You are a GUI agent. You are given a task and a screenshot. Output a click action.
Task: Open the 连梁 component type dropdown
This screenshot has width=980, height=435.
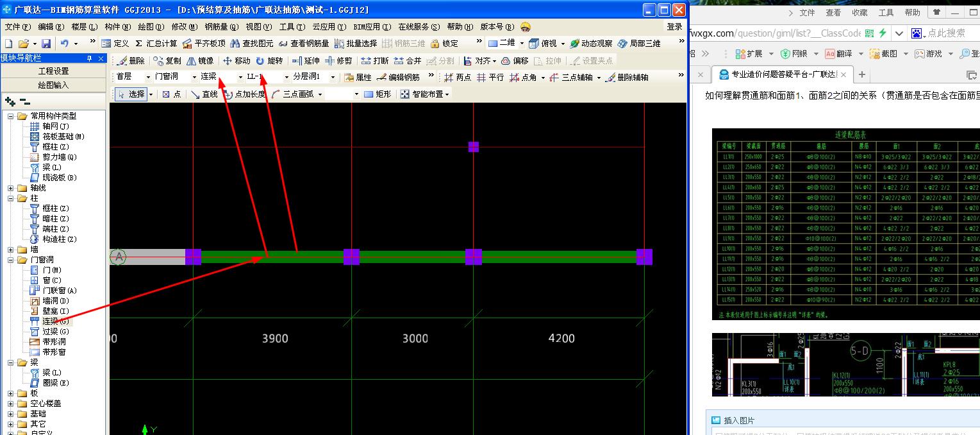[240, 77]
